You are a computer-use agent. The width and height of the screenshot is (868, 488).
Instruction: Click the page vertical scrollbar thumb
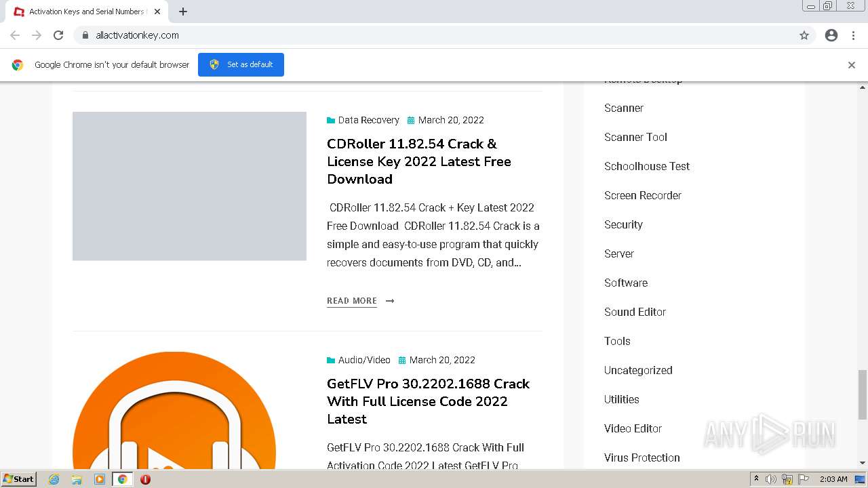862,394
